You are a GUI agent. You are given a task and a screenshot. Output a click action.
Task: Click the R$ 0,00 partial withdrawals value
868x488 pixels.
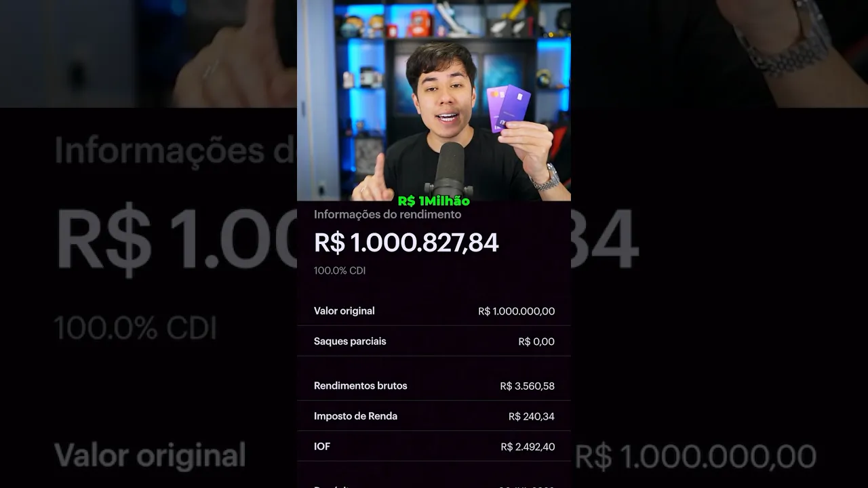536,342
